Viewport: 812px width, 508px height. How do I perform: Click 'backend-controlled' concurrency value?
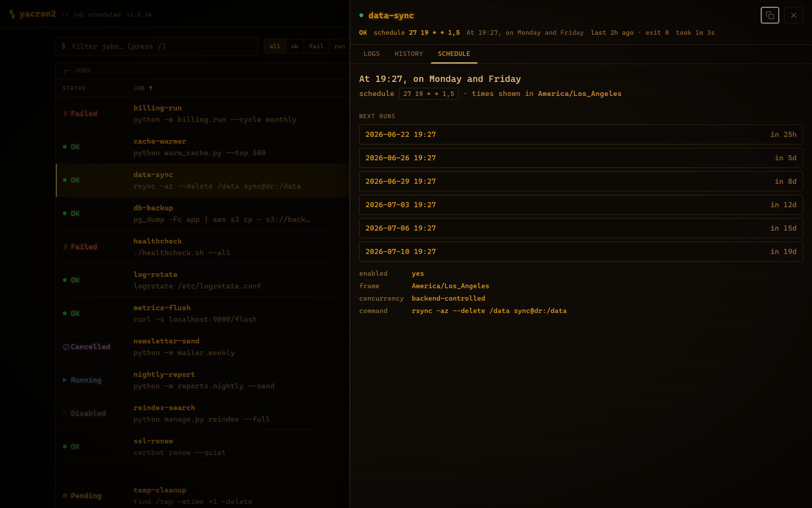[x=448, y=298]
